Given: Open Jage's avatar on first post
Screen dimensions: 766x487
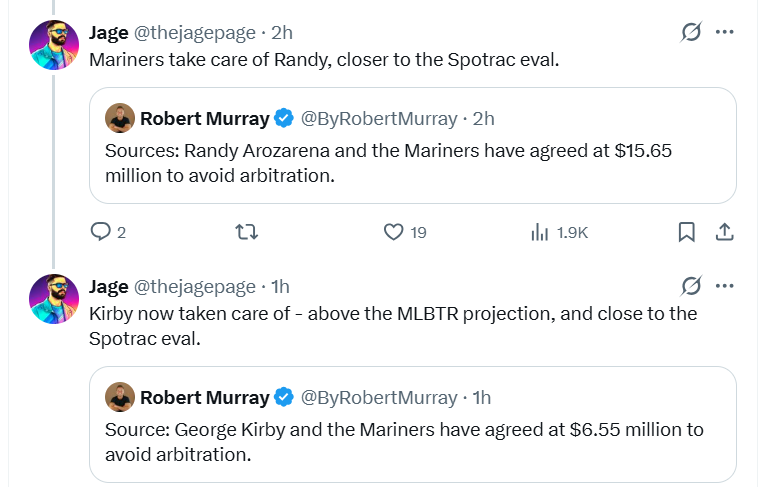Looking at the screenshot, I should point(54,45).
